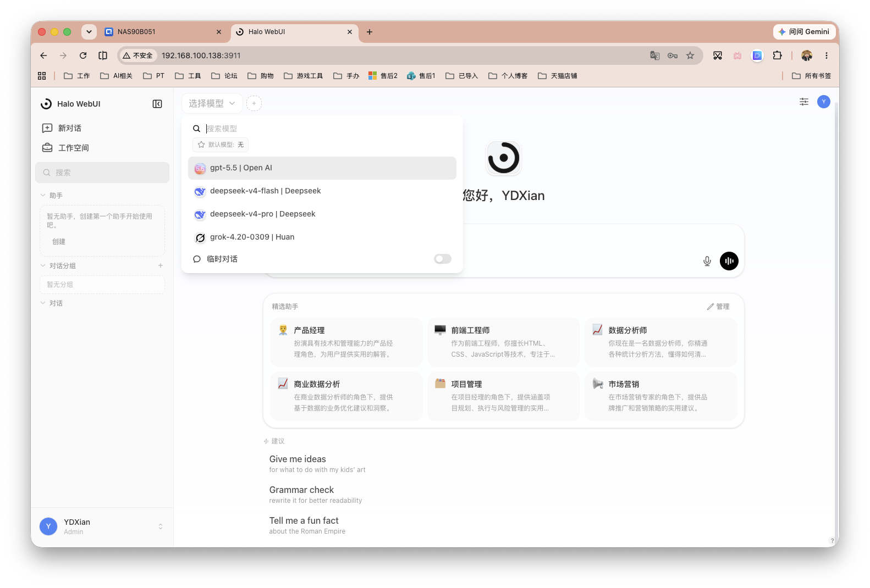Click the microphone dictation icon

pos(707,261)
